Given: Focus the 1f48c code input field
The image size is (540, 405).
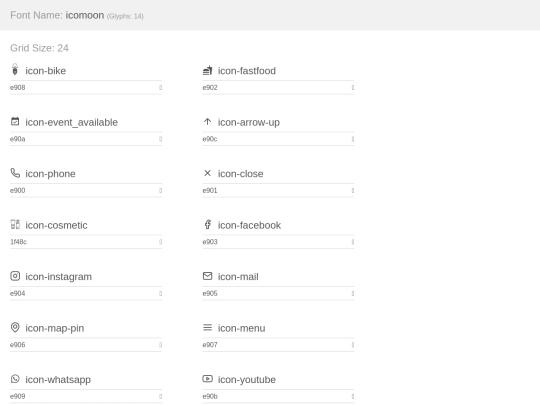Looking at the screenshot, I should click(83, 242).
